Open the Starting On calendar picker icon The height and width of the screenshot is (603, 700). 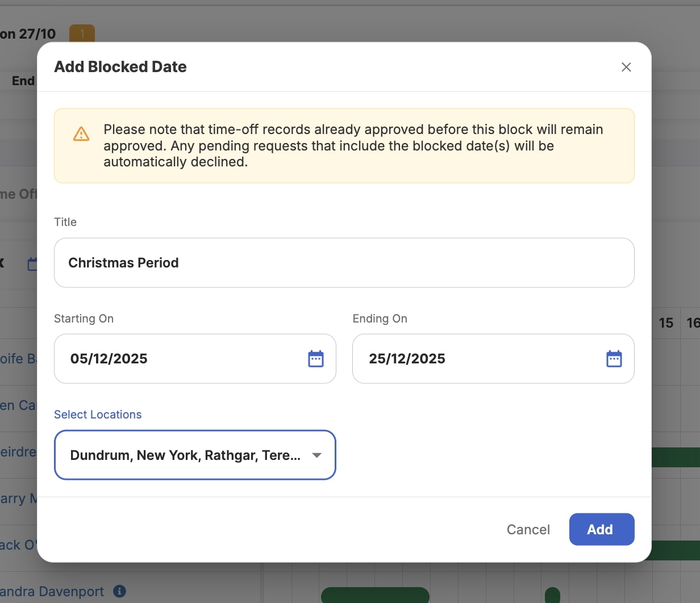316,359
